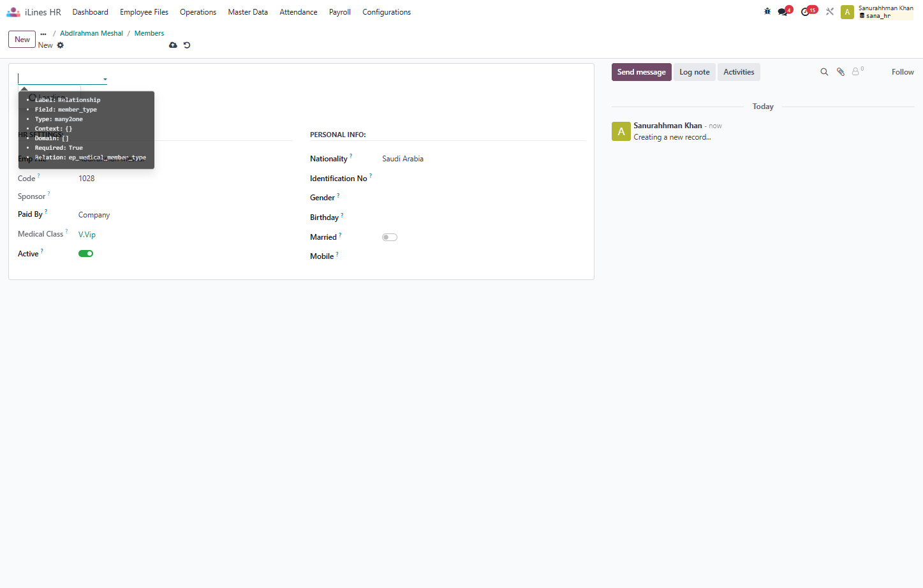
Task: Click the Log note button
Action: click(x=694, y=72)
